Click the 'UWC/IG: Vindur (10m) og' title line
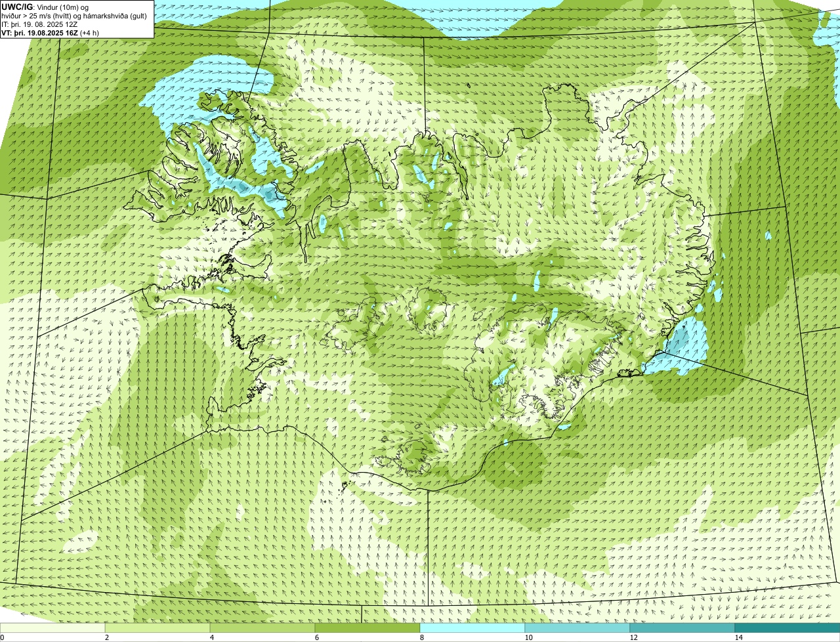Viewport: 840px width, 642px height. 45,7
